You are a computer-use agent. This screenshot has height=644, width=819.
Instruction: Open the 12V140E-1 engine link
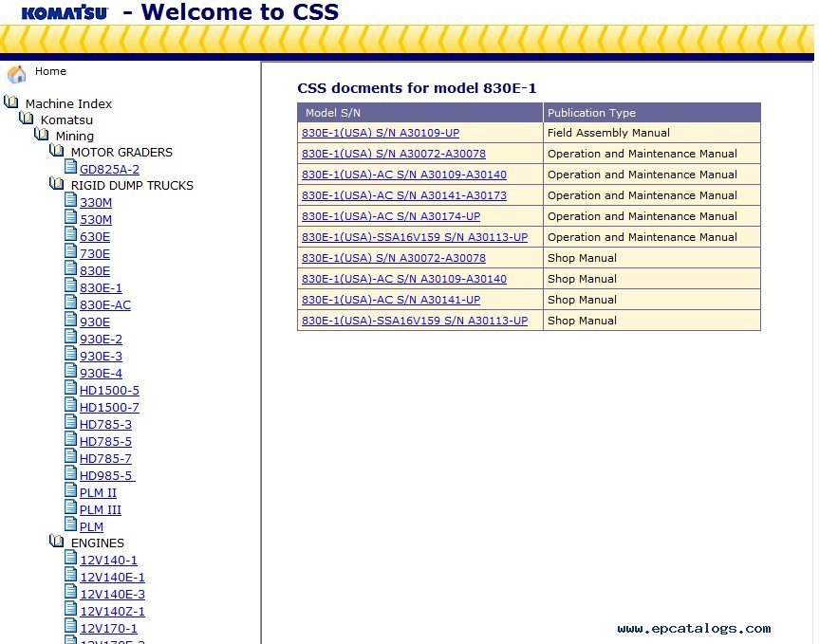[112, 578]
